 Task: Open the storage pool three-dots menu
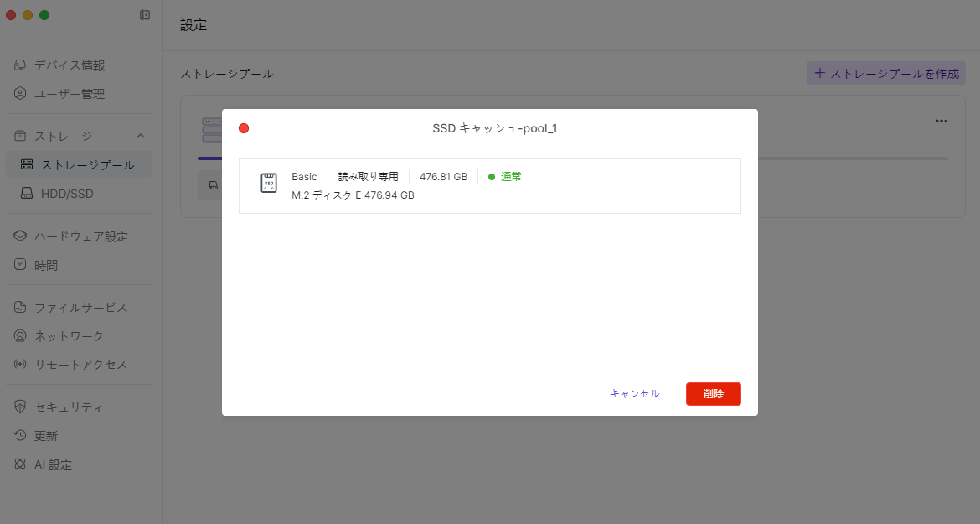click(x=941, y=121)
